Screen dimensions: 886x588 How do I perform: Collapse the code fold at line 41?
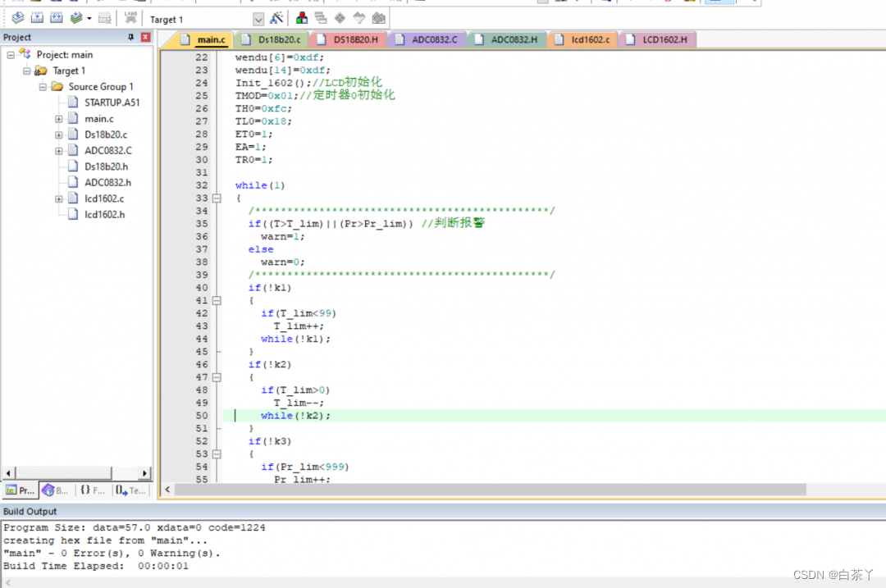(x=217, y=301)
